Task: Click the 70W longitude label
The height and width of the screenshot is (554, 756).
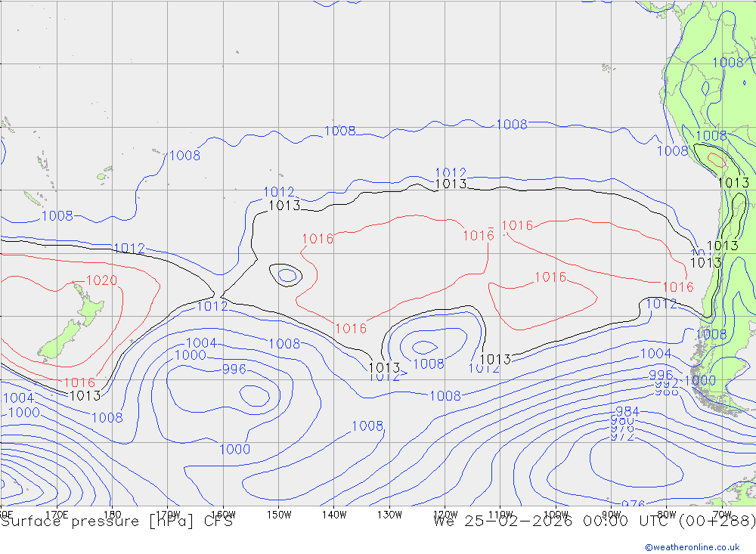Action: tap(722, 514)
